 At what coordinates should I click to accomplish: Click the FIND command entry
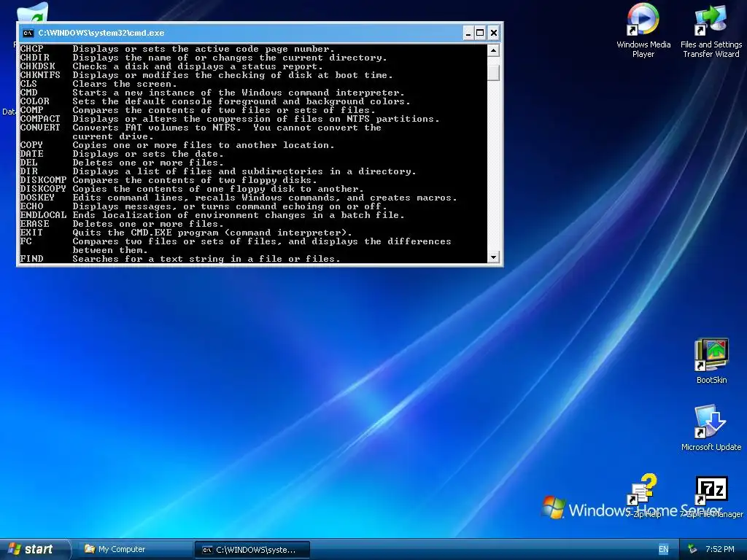(181, 259)
